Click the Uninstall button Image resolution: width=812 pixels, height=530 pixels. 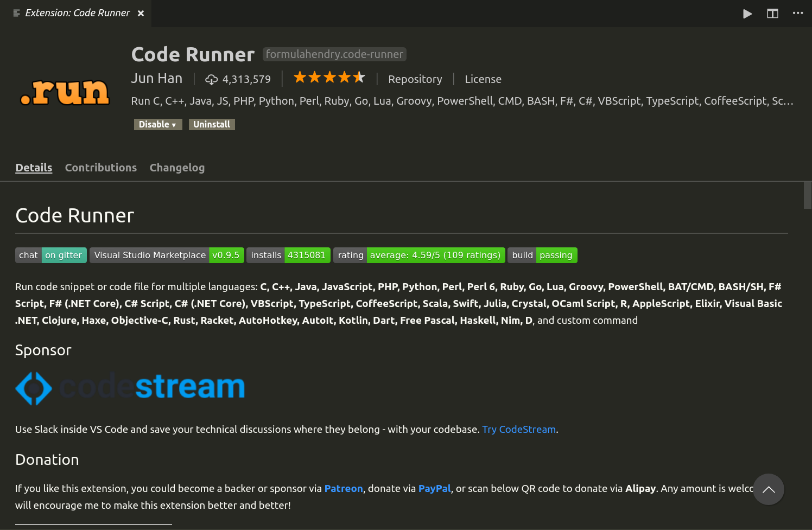[212, 124]
